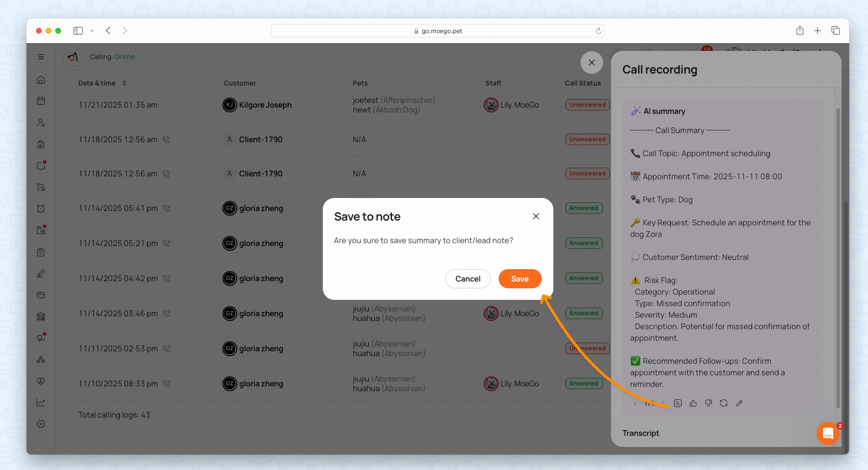The image size is (868, 470).
Task: Regenerate the AI summary with the refresh icon
Action: click(724, 403)
